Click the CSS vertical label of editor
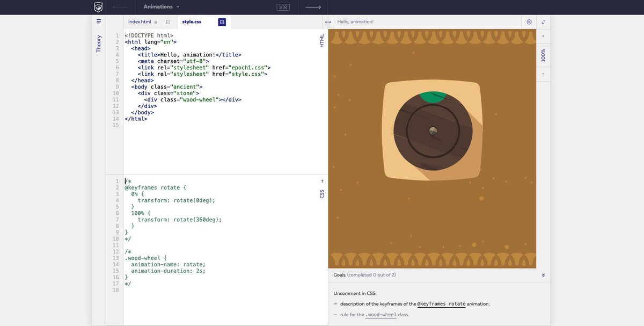The height and width of the screenshot is (326, 644). (x=322, y=193)
